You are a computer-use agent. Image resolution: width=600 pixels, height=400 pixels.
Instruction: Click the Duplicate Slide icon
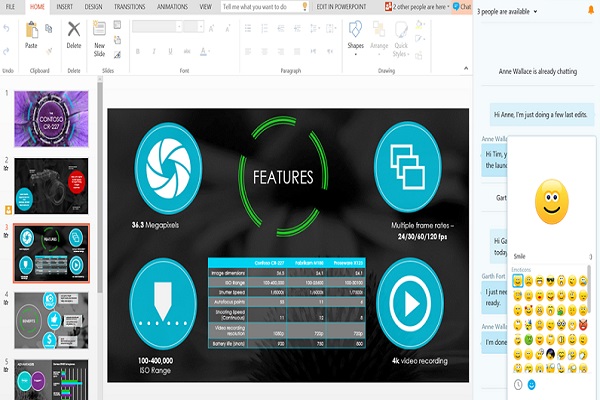[x=117, y=40]
